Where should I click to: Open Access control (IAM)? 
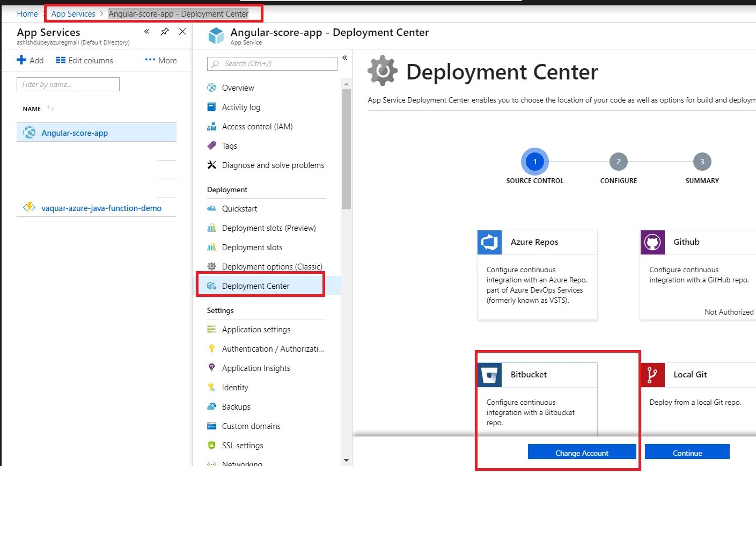click(258, 127)
